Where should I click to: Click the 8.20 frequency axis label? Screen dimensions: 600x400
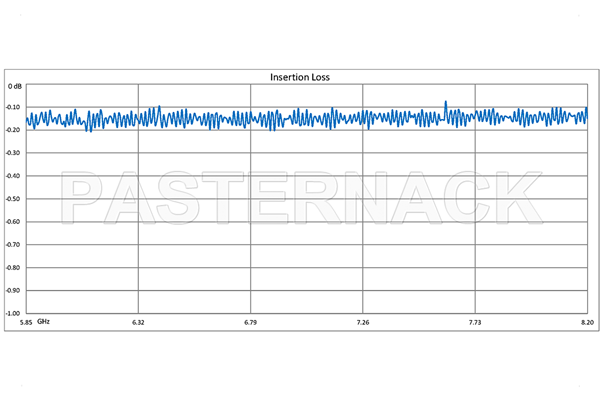[x=586, y=322]
